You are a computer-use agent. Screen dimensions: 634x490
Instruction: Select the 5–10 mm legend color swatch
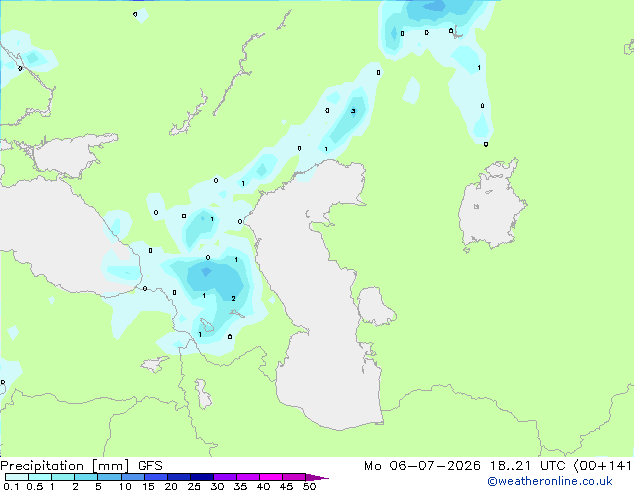[x=109, y=477]
